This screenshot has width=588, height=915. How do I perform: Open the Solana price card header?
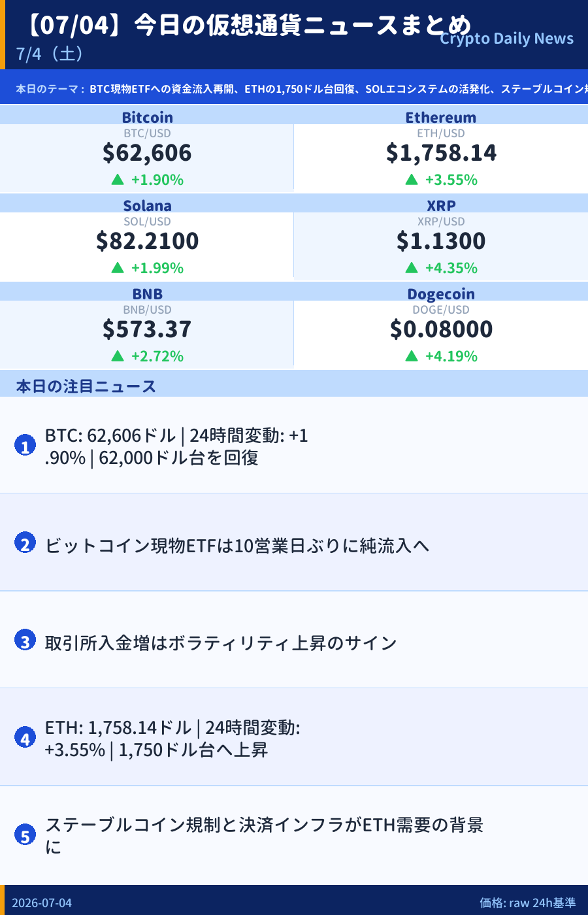pos(147,205)
